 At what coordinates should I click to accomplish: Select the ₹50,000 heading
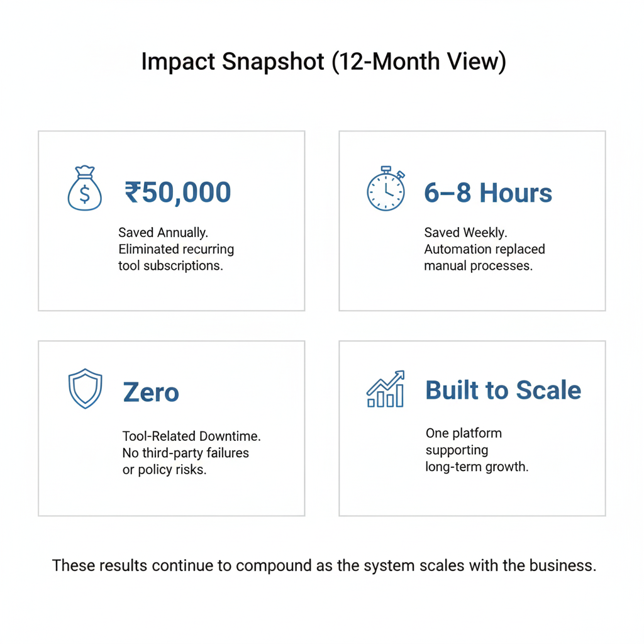178,192
